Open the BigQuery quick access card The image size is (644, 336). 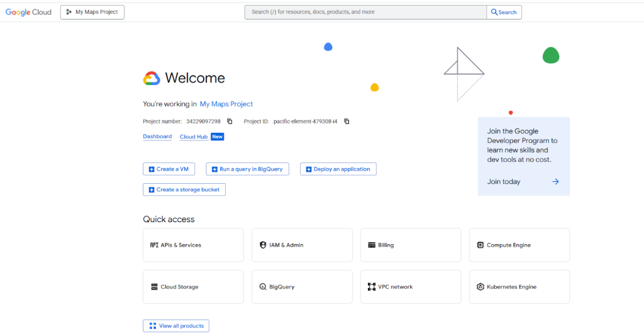coord(302,287)
